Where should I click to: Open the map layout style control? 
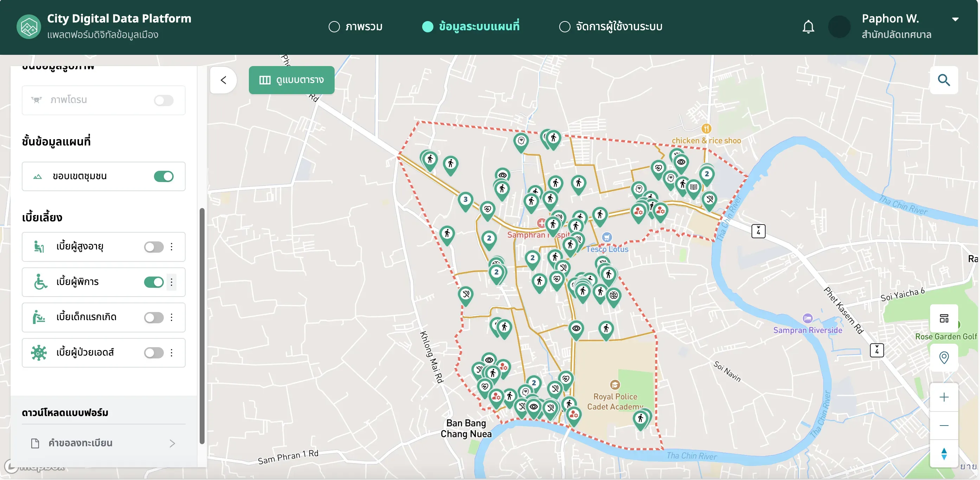click(944, 318)
